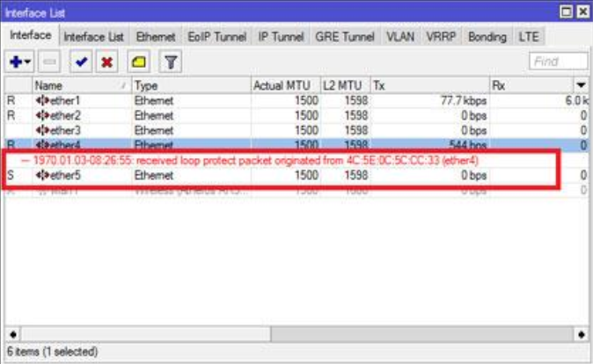593x364 pixels.
Task: Sort by the Name column header
Action: pos(79,85)
